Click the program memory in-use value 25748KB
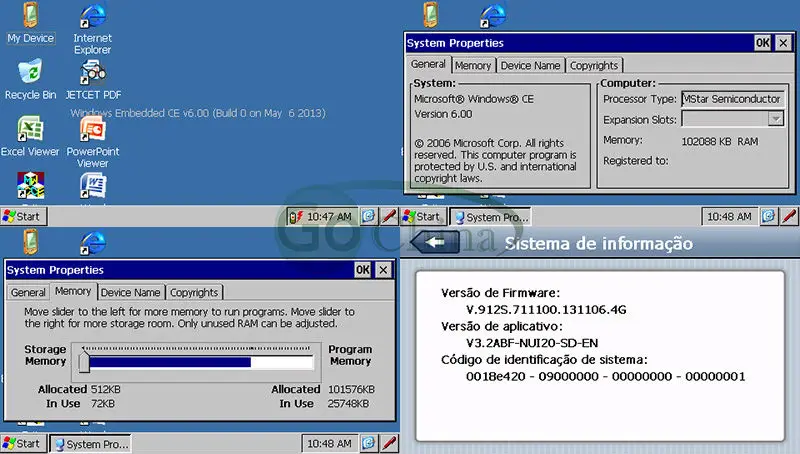Screen dimensions: 800x454 (x=348, y=403)
